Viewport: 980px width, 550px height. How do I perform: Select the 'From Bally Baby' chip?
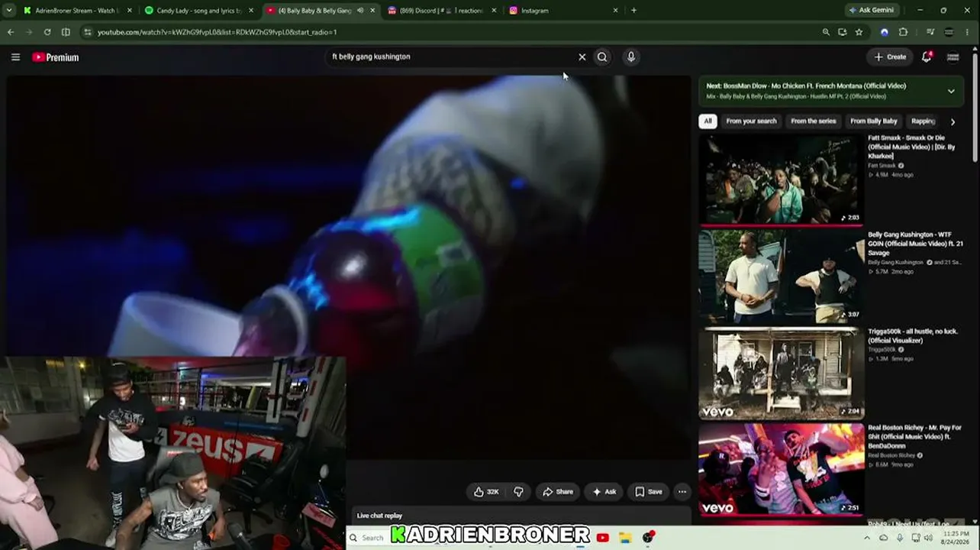(874, 121)
